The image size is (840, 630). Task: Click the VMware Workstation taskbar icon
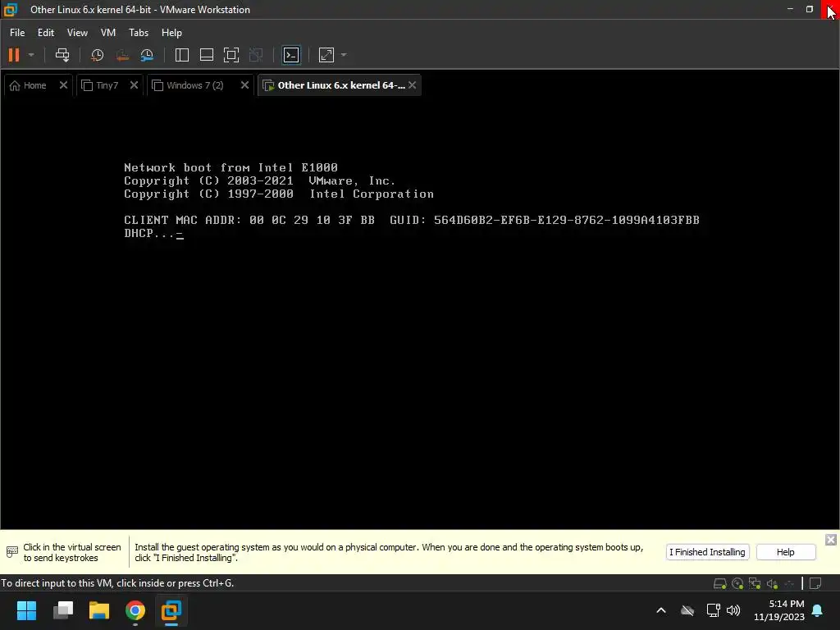click(x=171, y=610)
